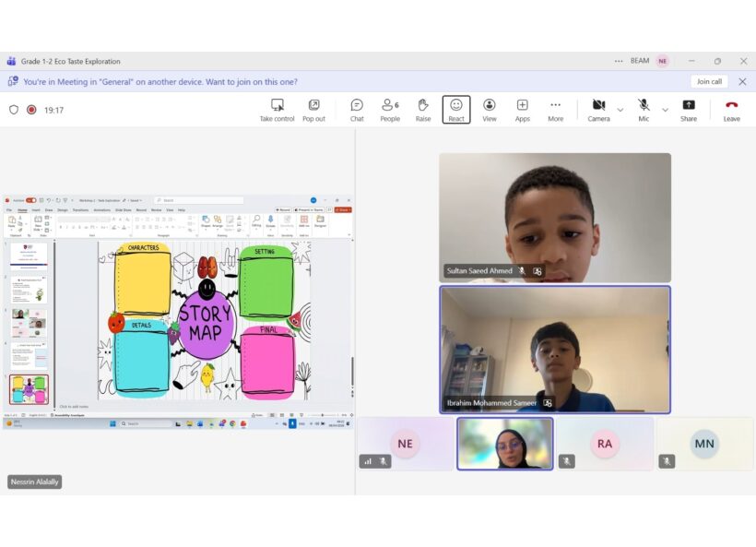
Task: Show the People participants list
Action: click(x=390, y=109)
